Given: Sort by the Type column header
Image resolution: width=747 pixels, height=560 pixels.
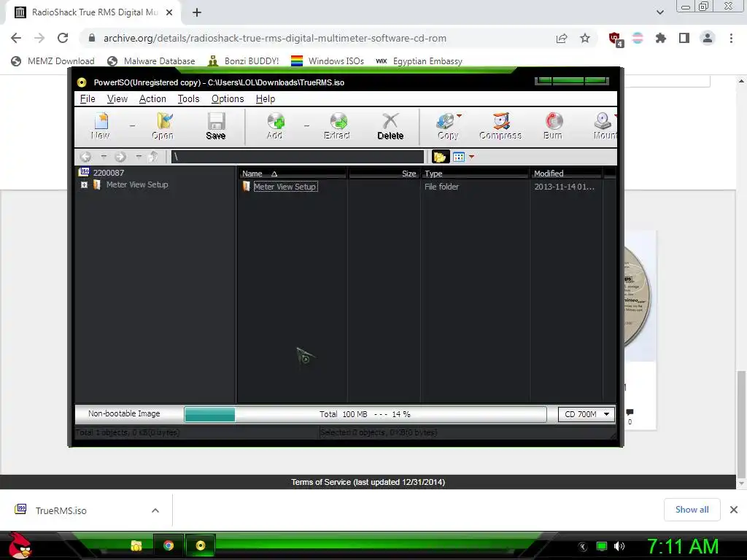Looking at the screenshot, I should click(x=476, y=174).
